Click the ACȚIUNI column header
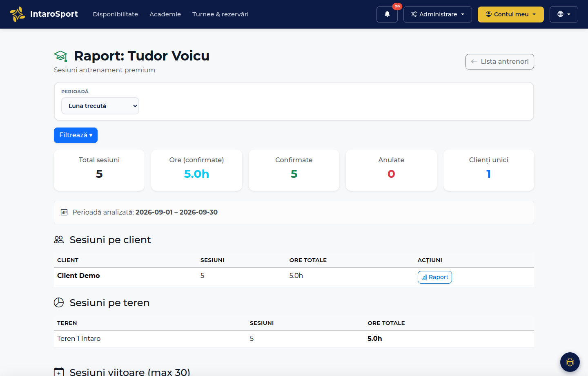 (x=430, y=260)
